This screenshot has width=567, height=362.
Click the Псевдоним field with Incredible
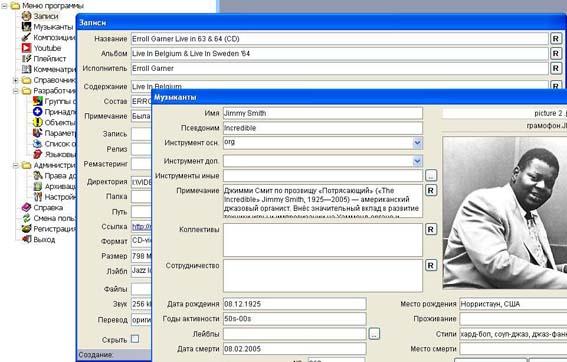pyautogui.click(x=323, y=128)
